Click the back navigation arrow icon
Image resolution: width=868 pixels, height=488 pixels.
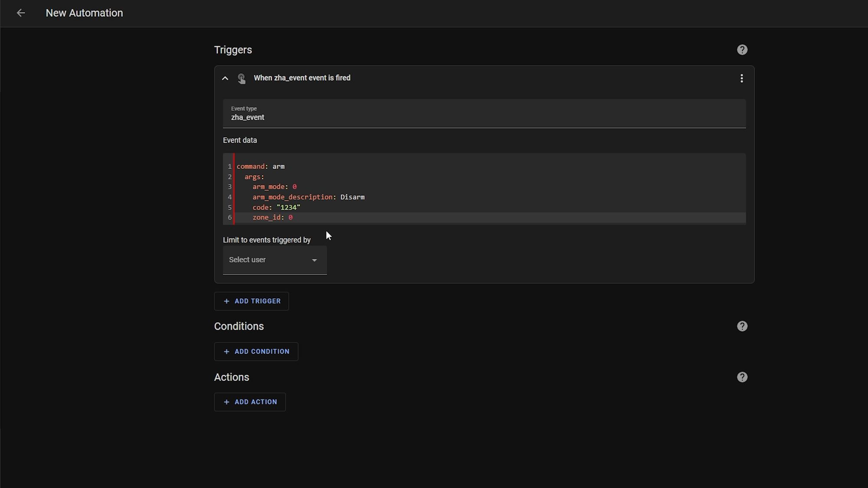click(21, 13)
